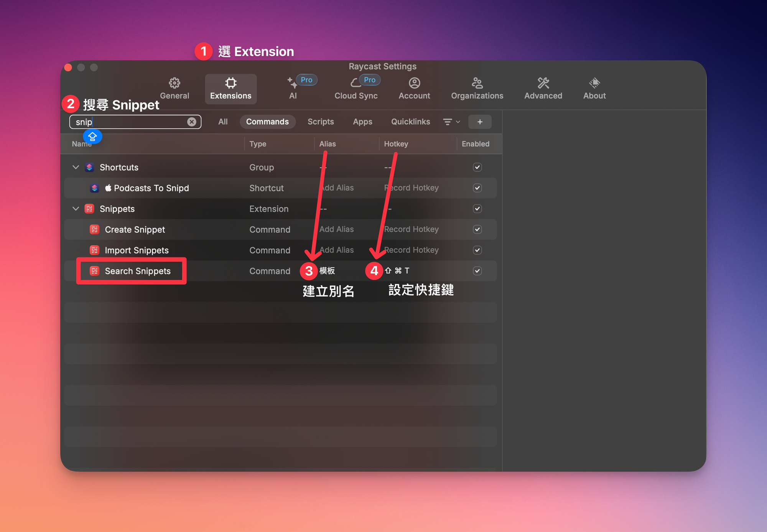
Task: Open the AI settings tab
Action: coord(293,89)
